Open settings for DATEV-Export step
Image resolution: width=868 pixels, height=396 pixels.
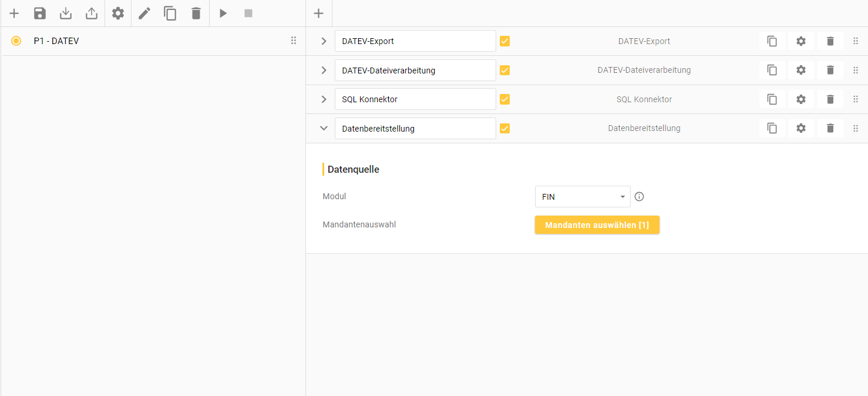pyautogui.click(x=800, y=41)
